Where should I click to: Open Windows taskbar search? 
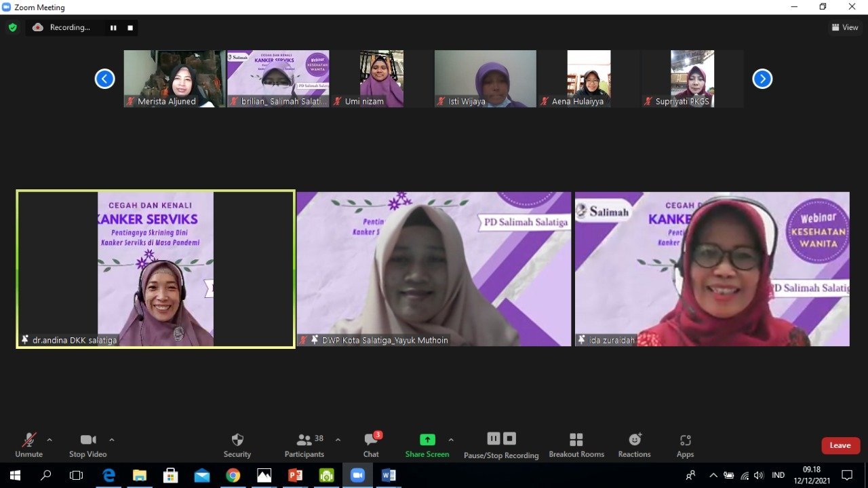[45, 475]
